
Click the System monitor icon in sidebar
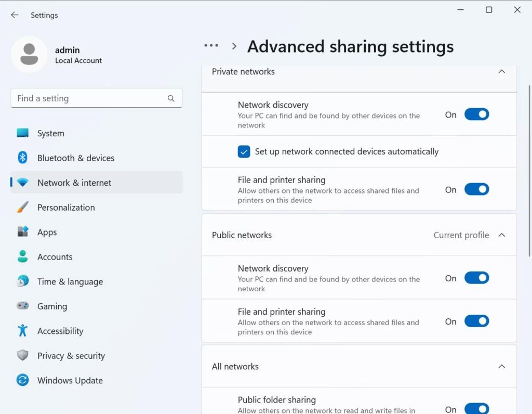pos(22,133)
